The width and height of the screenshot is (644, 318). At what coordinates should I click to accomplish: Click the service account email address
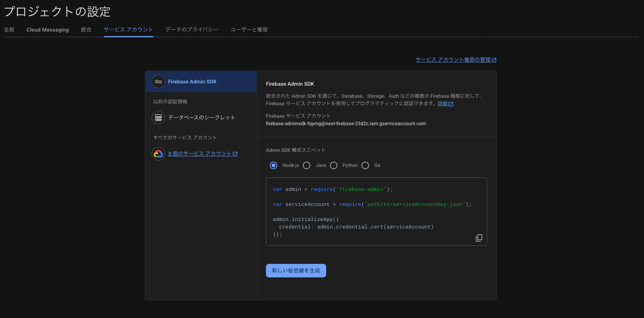[x=346, y=124]
